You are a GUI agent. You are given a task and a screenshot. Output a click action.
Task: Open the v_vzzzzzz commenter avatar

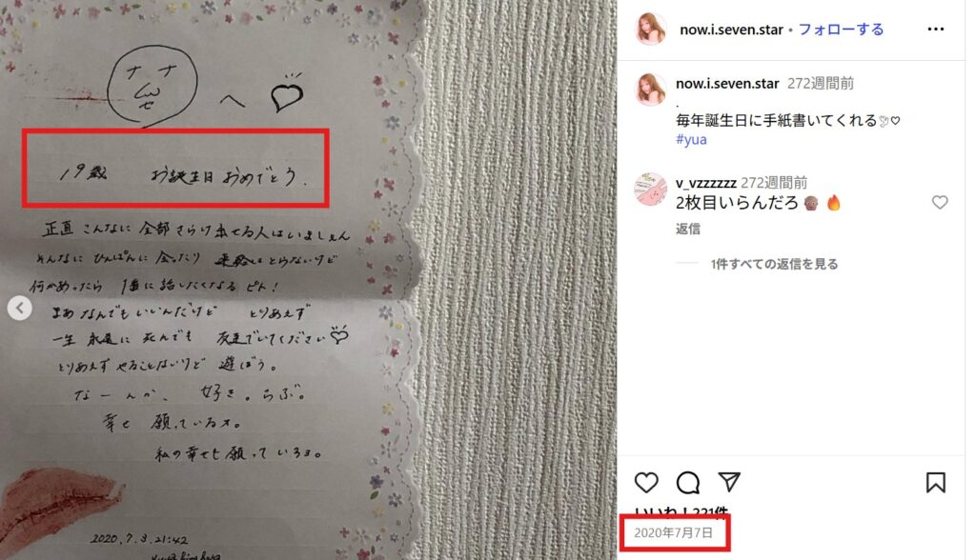tap(650, 190)
